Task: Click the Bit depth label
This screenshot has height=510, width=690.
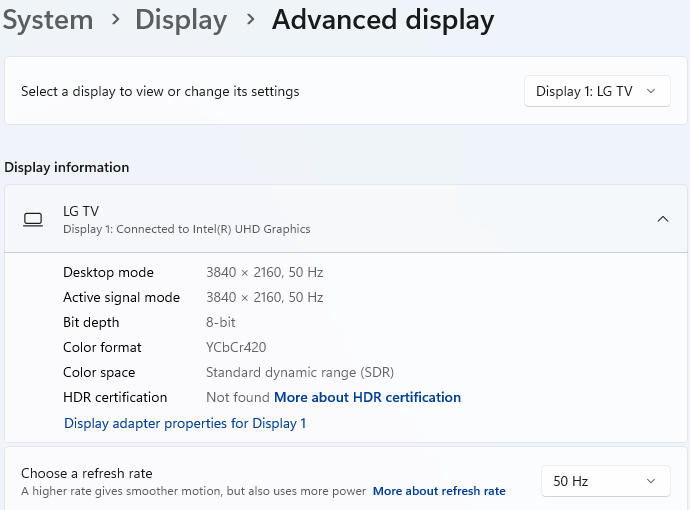Action: tap(91, 323)
